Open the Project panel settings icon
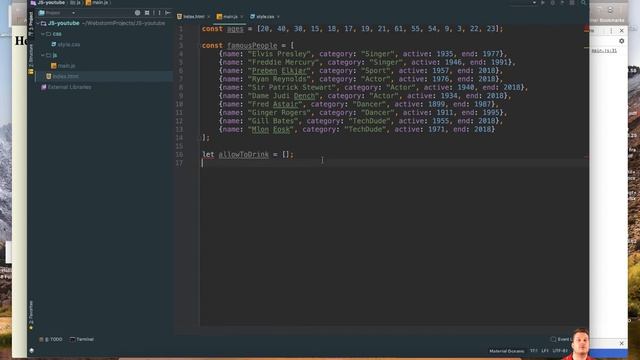The height and width of the screenshot is (360, 640). 160,13
